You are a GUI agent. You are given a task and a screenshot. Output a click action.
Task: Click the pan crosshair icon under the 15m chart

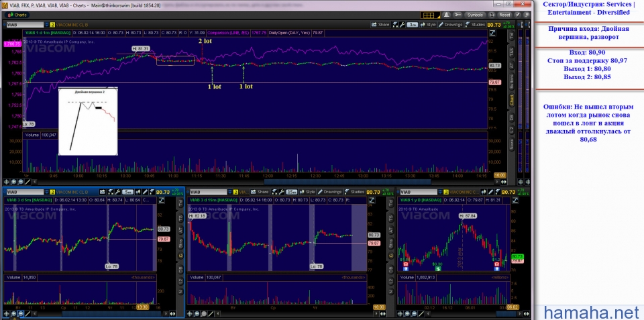point(190,314)
